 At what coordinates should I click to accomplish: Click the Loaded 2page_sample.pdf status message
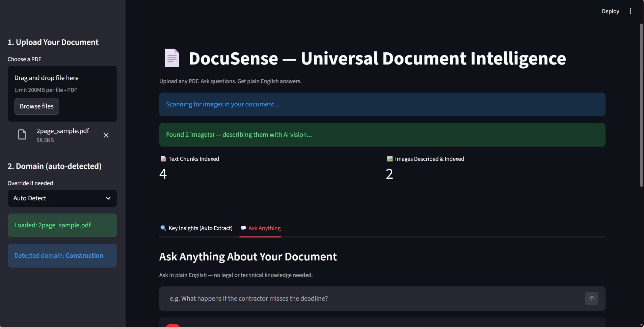tap(62, 225)
